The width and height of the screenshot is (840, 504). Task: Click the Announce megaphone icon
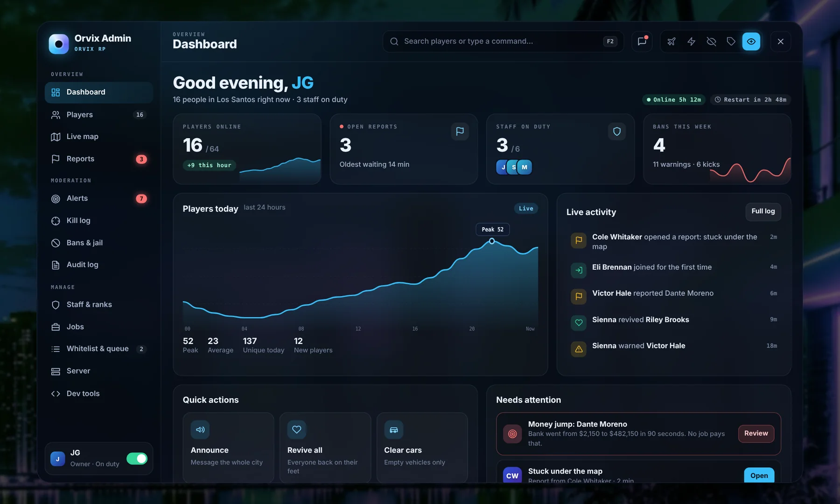tap(200, 430)
